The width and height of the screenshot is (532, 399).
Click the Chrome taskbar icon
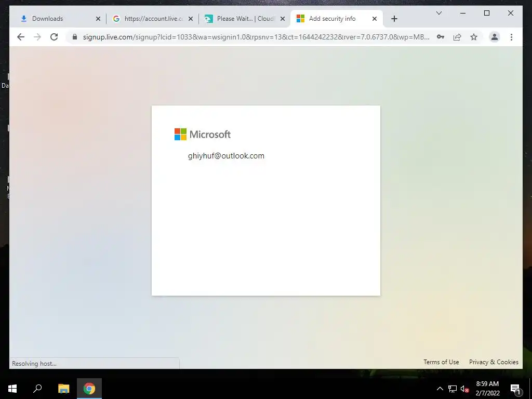click(89, 389)
